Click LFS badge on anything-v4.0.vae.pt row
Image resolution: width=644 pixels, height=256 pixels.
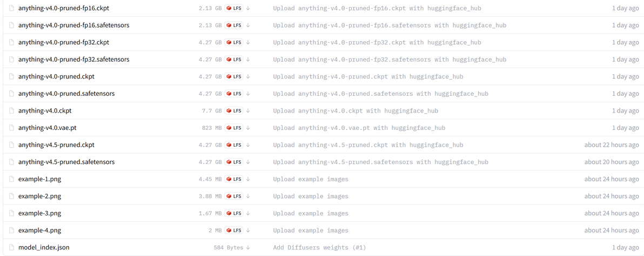click(x=234, y=128)
